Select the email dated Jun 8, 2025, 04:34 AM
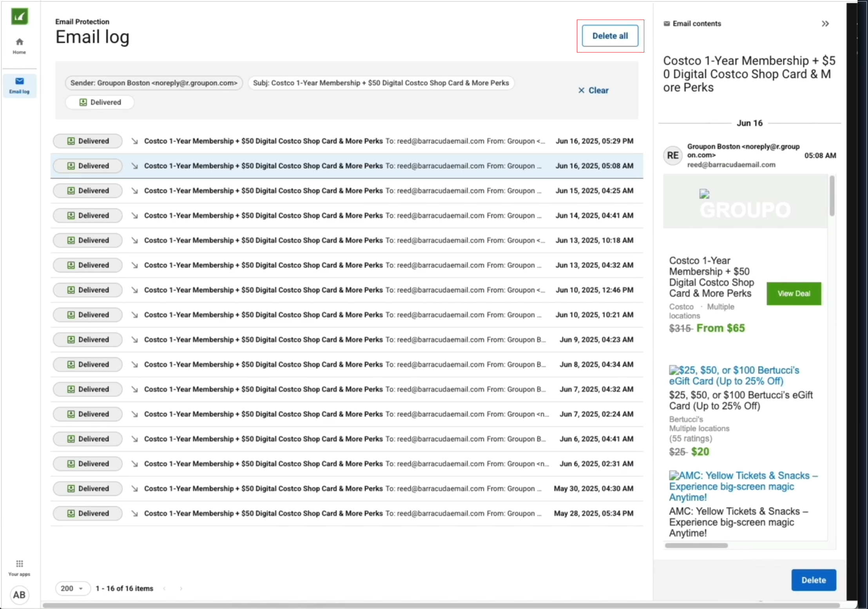Screen dimensions: 868x609 tap(347, 364)
